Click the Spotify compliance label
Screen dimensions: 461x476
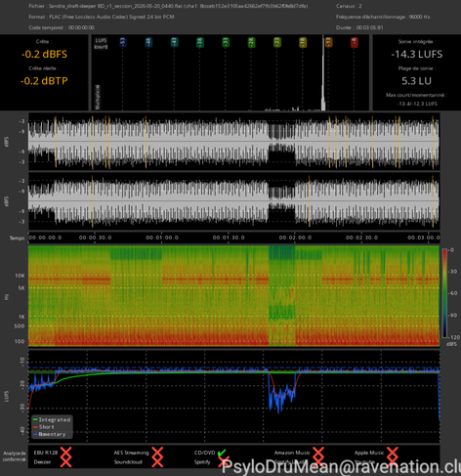coord(202,462)
